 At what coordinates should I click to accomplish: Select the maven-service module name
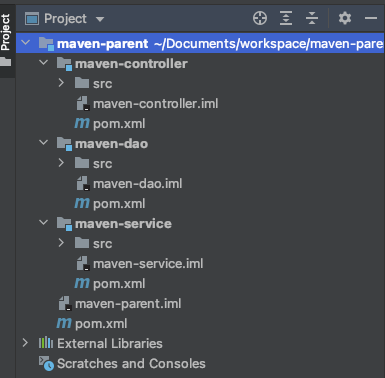[123, 224]
